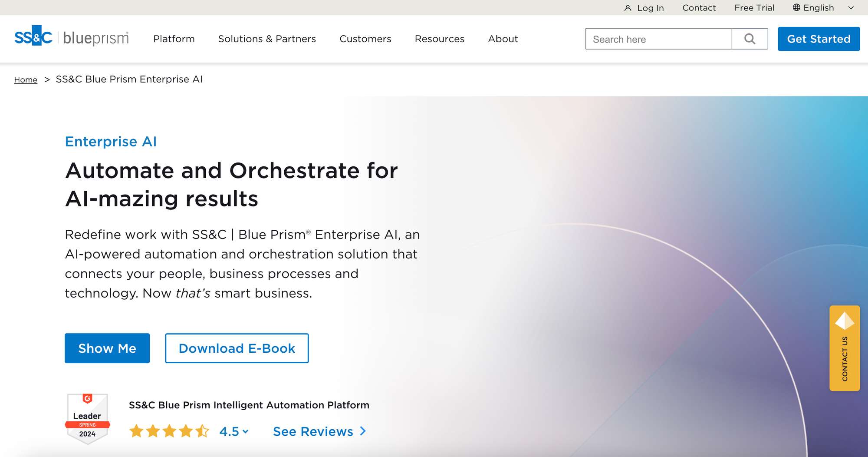This screenshot has width=868, height=457.
Task: Expand the English language dropdown
Action: coord(850,8)
